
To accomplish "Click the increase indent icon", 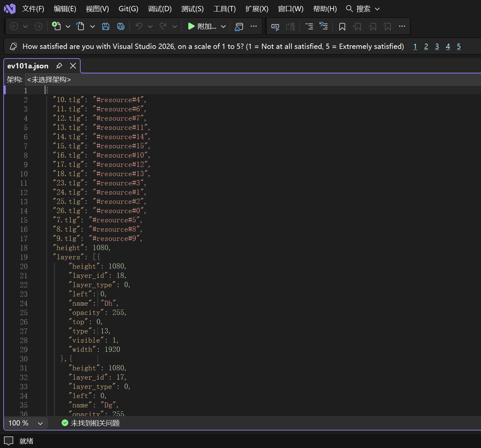I will (x=309, y=26).
